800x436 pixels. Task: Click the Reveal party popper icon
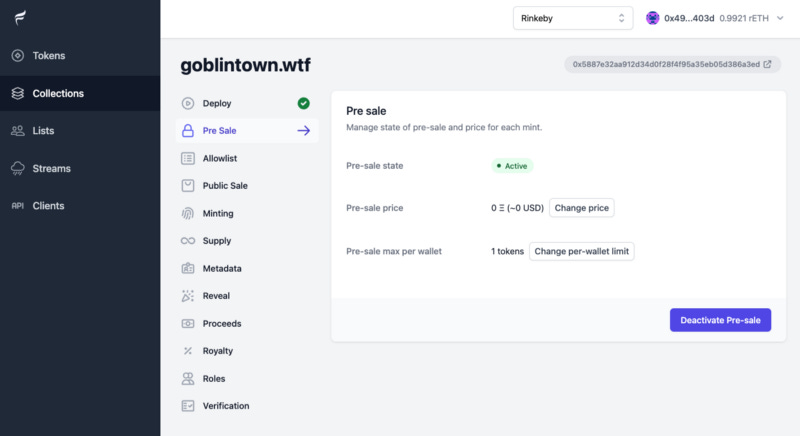(188, 296)
